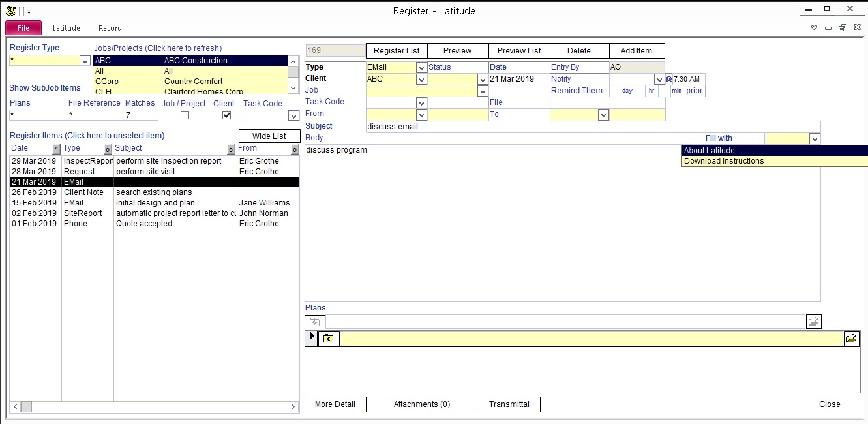Click the register list horizontal scrollbar
This screenshot has height=424, width=868.
[154, 406]
